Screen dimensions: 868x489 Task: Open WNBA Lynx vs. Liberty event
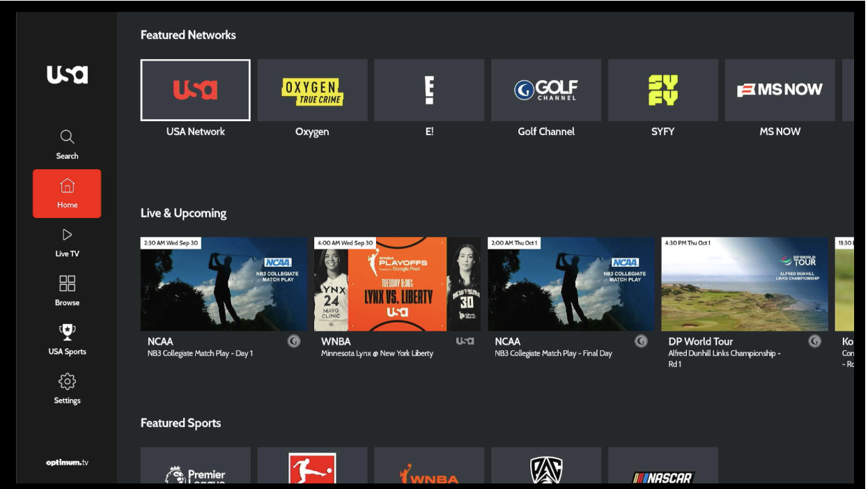(397, 284)
